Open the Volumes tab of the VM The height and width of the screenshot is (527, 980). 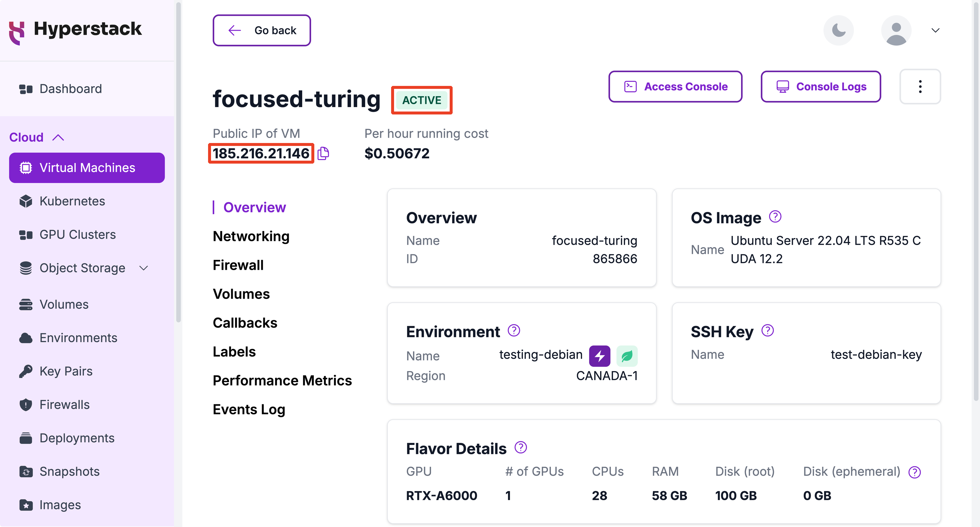point(241,295)
